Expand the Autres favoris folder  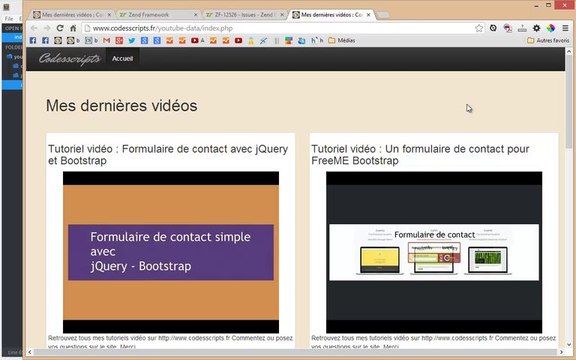click(x=548, y=40)
